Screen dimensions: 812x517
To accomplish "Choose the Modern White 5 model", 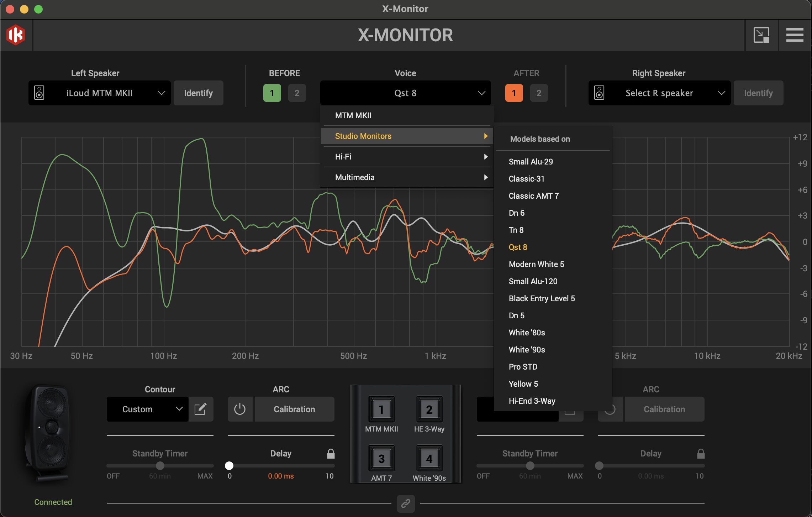I will click(553, 264).
